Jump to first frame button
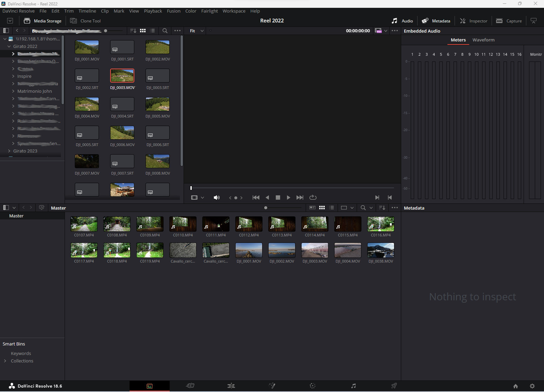The height and width of the screenshot is (392, 544). [256, 197]
